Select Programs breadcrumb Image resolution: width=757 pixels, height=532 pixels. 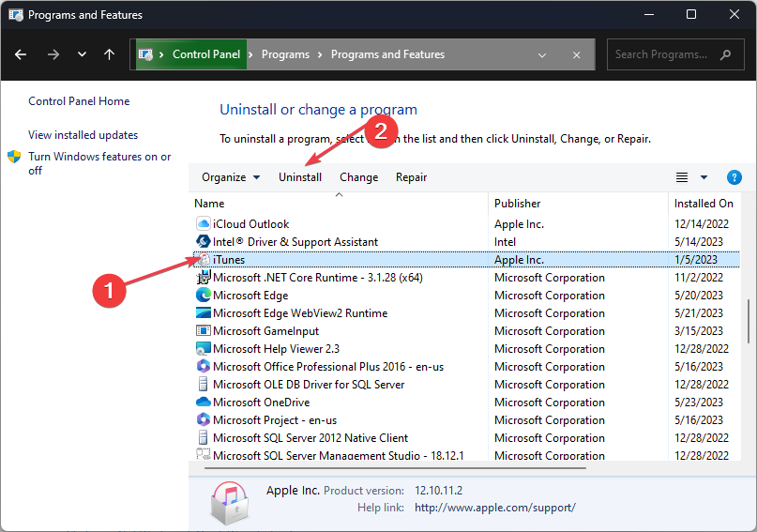coord(285,54)
